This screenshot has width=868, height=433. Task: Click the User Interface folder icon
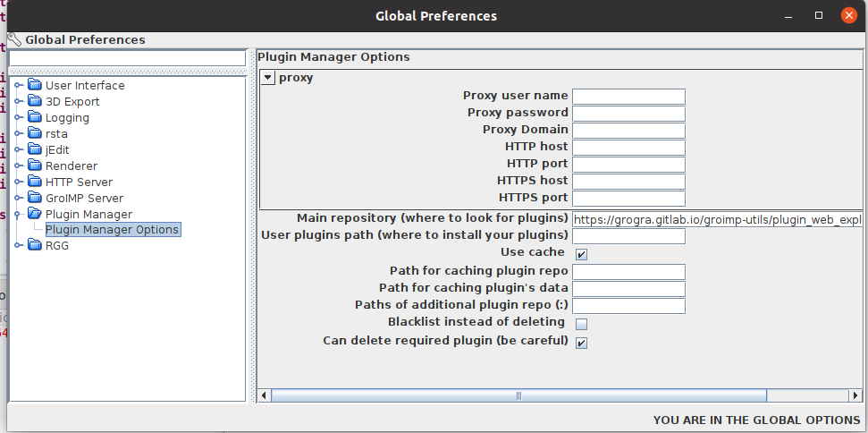click(35, 85)
